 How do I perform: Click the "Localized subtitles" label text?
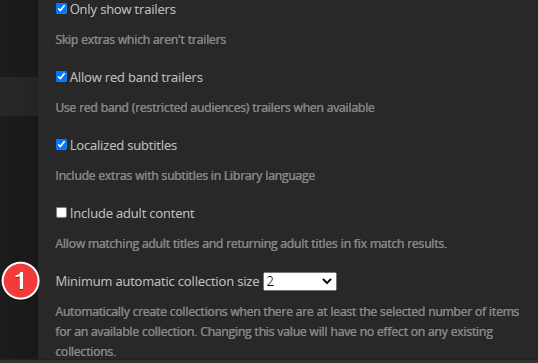click(124, 145)
